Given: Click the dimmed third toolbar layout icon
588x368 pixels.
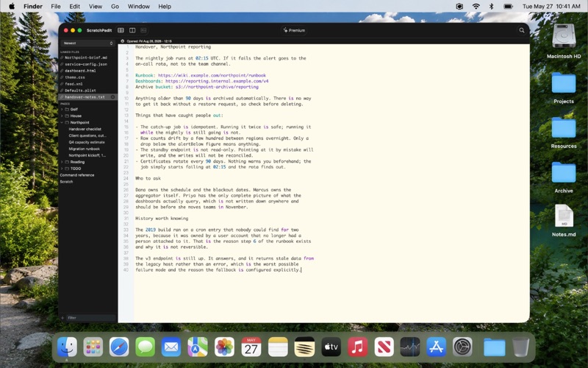Looking at the screenshot, I should click(x=143, y=30).
